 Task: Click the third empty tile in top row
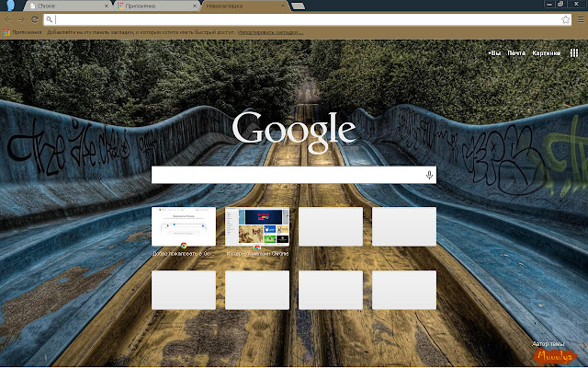tap(331, 226)
